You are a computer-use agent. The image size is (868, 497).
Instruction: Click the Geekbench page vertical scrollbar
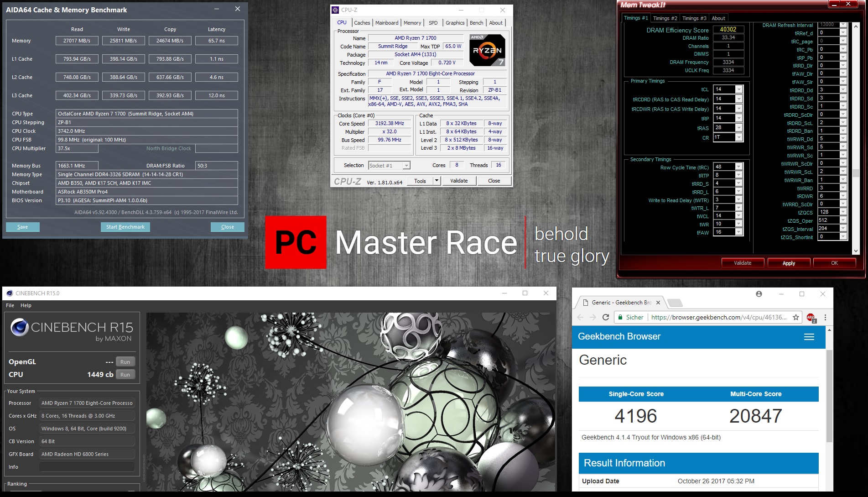(829, 396)
